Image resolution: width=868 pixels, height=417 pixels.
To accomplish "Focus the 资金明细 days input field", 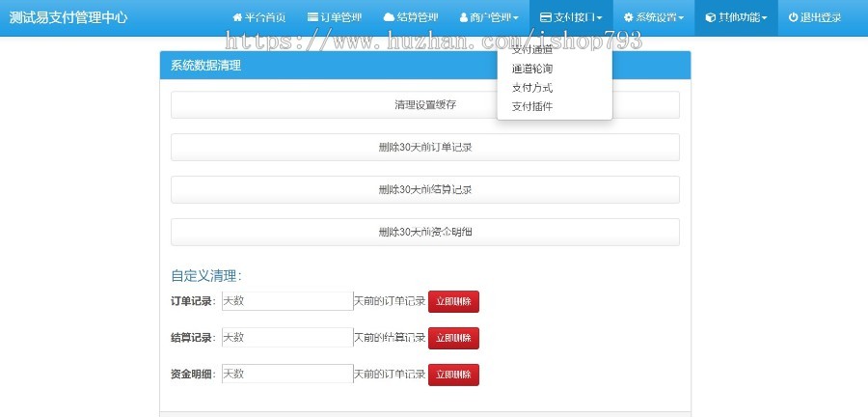I will [x=287, y=374].
